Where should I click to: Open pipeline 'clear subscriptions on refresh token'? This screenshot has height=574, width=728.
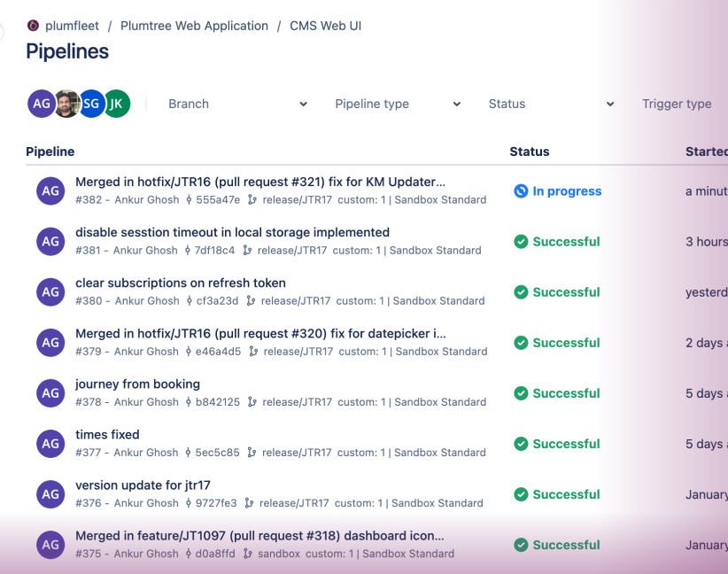(181, 283)
